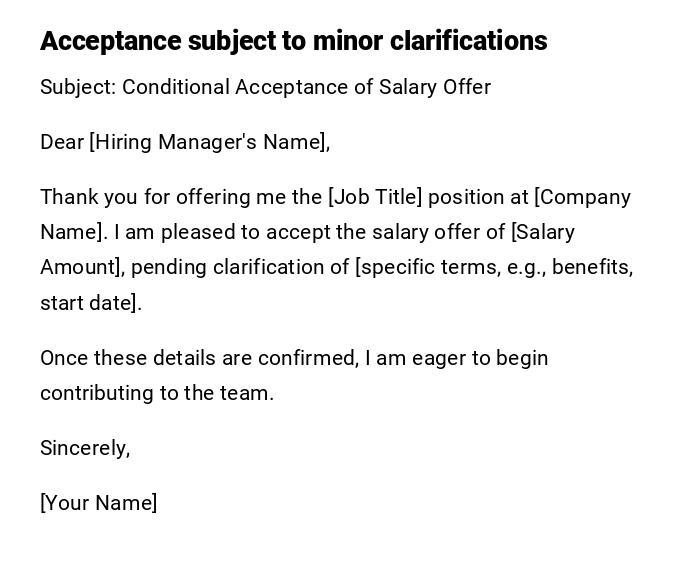This screenshot has width=700, height=566.
Task: Click the '[Salary' placeholder text
Action: 543,232
